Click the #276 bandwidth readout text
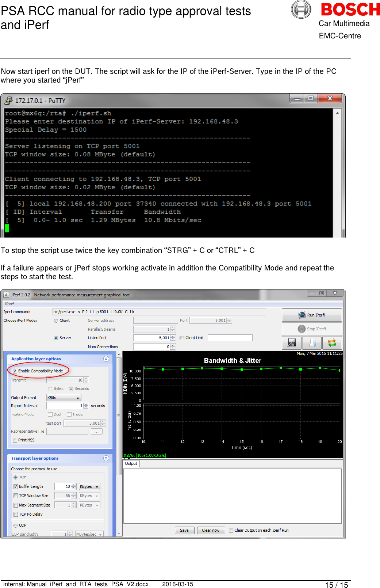The image size is (380, 588). [145, 455]
